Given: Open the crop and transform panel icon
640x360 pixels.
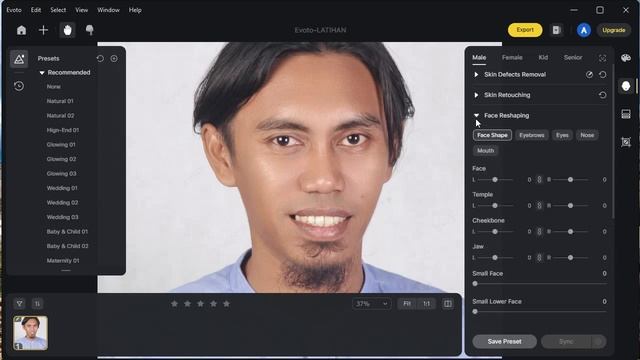Looking at the screenshot, I should (x=626, y=142).
